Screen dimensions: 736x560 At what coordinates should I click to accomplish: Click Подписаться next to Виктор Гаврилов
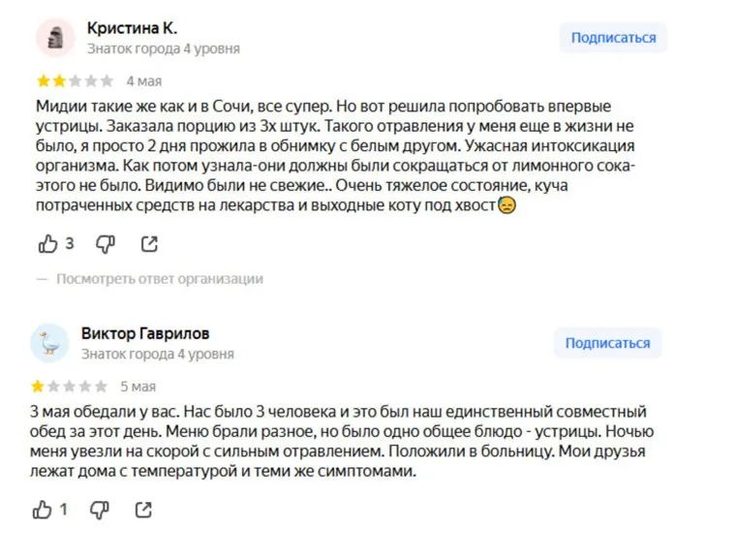[607, 343]
